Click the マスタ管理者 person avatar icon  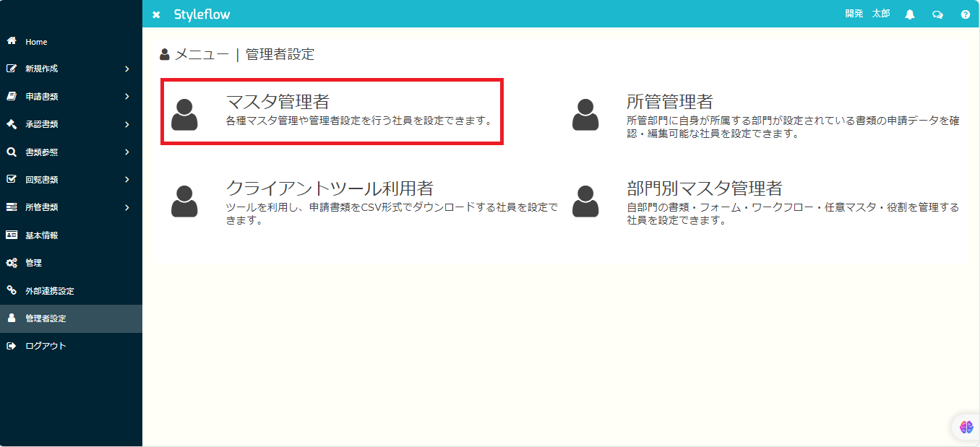[184, 114]
